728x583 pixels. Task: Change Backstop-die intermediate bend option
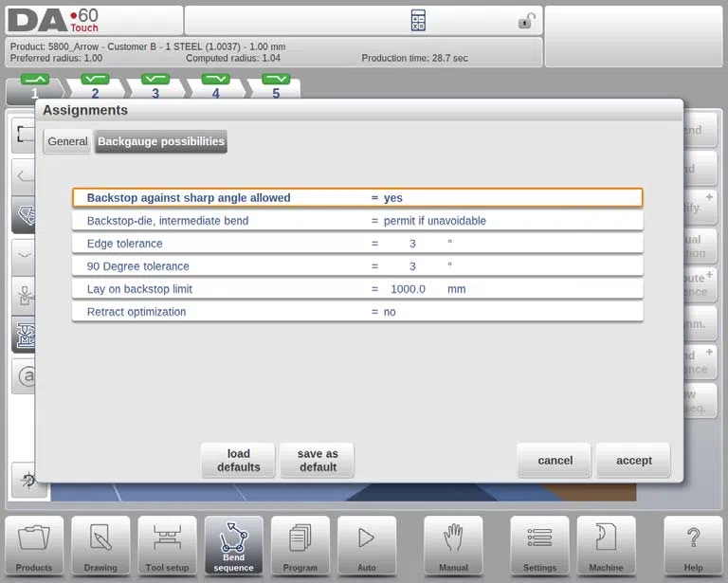357,221
